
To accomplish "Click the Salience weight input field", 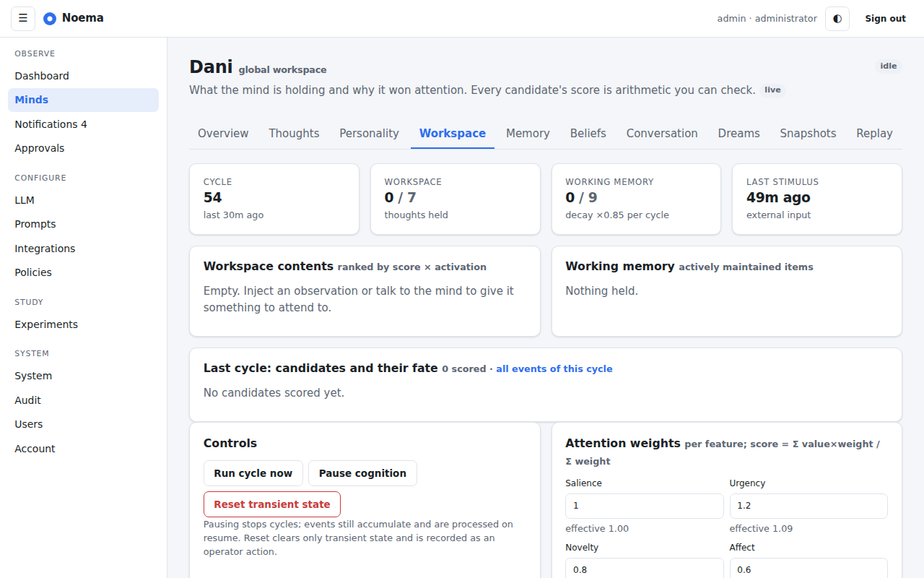I will [x=644, y=506].
